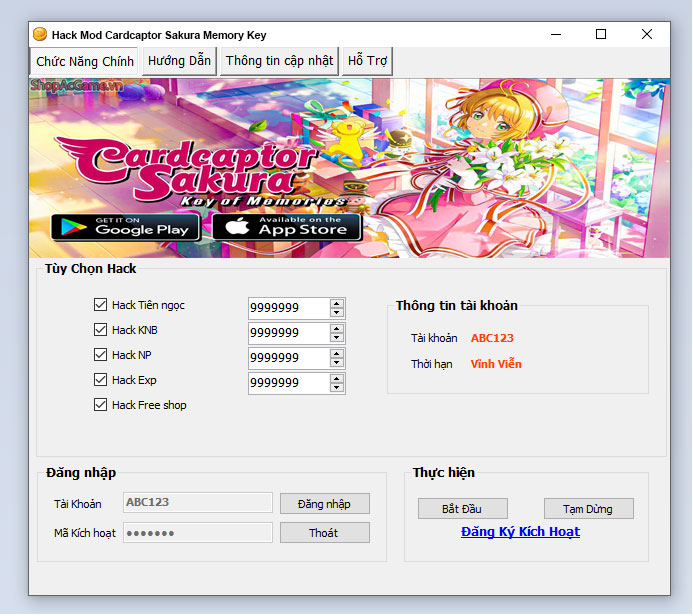
Task: Click the Tài Khoản input field
Action: tap(198, 502)
